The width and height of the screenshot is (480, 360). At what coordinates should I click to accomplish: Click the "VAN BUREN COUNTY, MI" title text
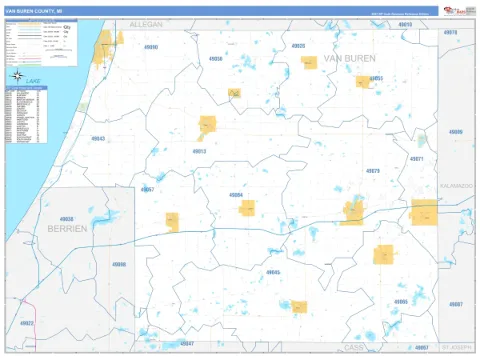tap(34, 11)
